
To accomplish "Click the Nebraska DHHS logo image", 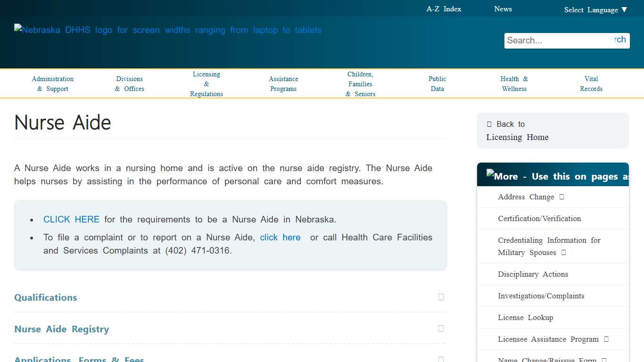I will (x=168, y=30).
